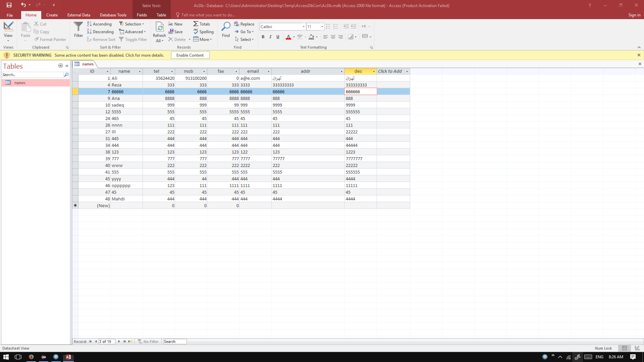
Task: Create a New record
Action: pyautogui.click(x=175, y=24)
